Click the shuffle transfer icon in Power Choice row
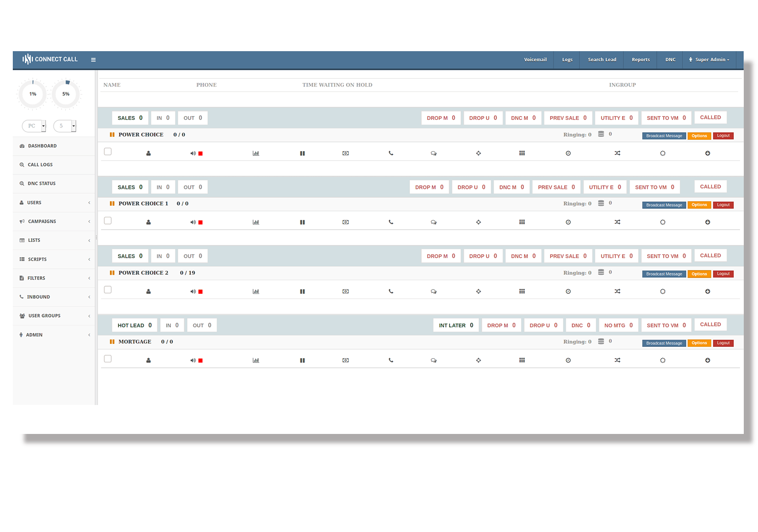This screenshot has height=532, width=758. coord(617,153)
